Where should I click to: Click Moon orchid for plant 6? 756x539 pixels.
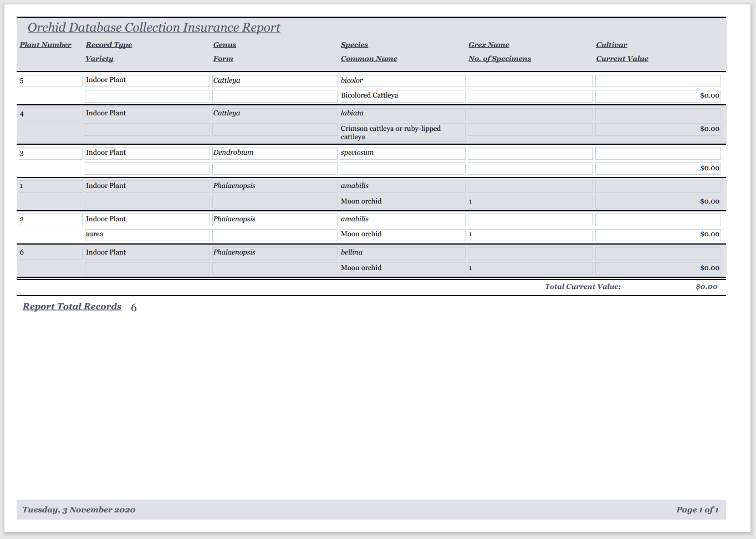coord(402,268)
